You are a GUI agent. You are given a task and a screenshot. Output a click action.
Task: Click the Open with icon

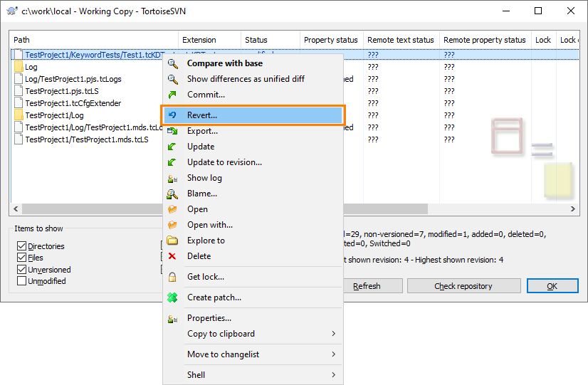click(172, 225)
